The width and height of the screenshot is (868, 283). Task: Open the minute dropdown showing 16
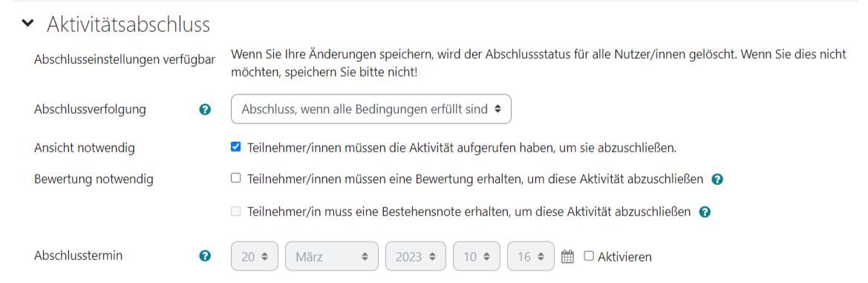tap(530, 256)
